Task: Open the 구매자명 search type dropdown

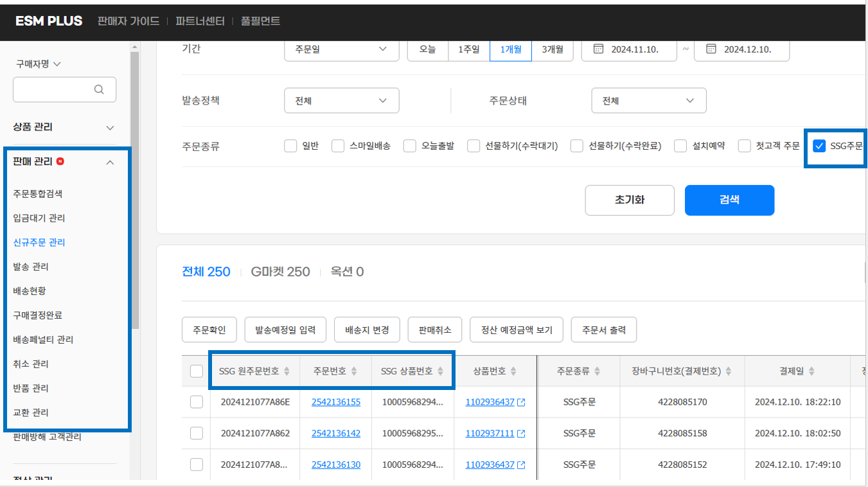Action: pos(39,64)
